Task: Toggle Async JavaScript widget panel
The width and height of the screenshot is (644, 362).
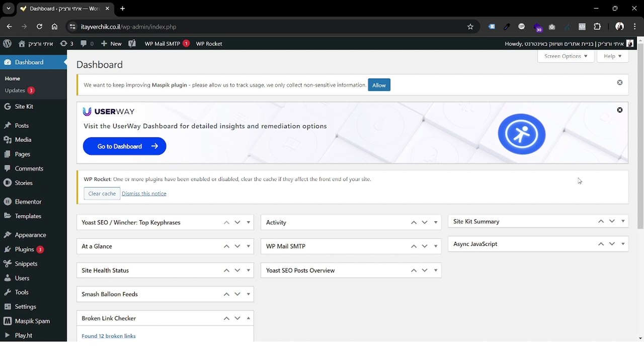Action: 623,244
